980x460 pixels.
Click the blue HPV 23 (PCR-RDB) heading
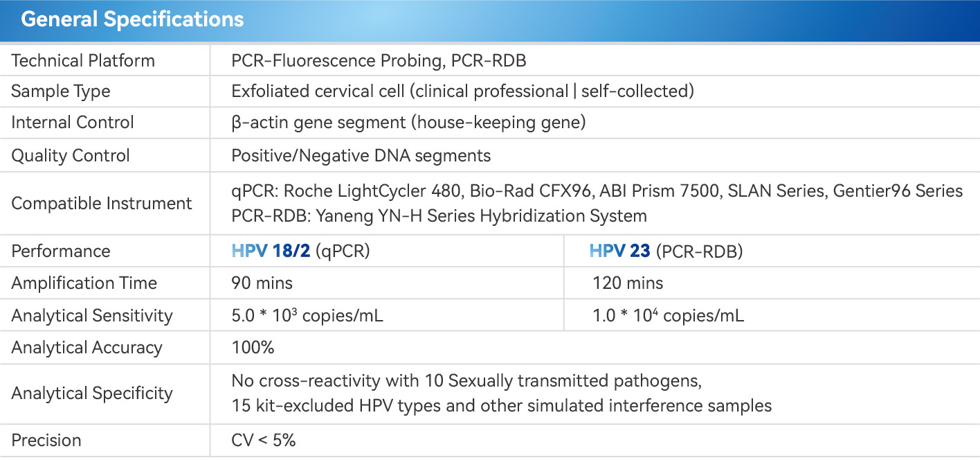[666, 251]
